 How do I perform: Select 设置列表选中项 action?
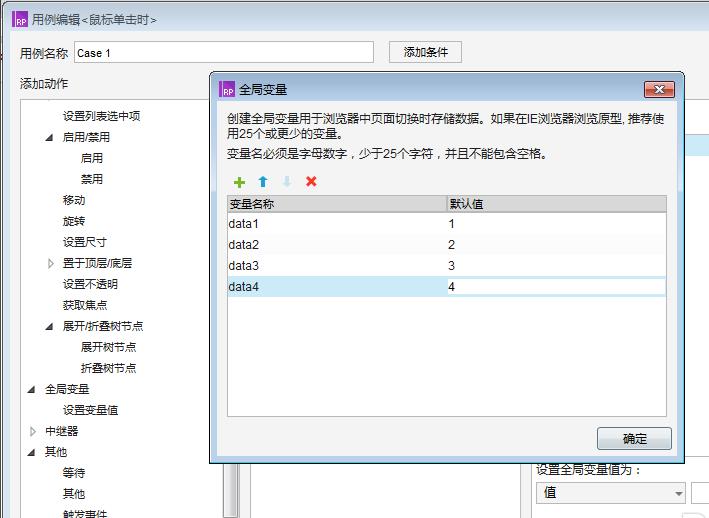tap(101, 116)
